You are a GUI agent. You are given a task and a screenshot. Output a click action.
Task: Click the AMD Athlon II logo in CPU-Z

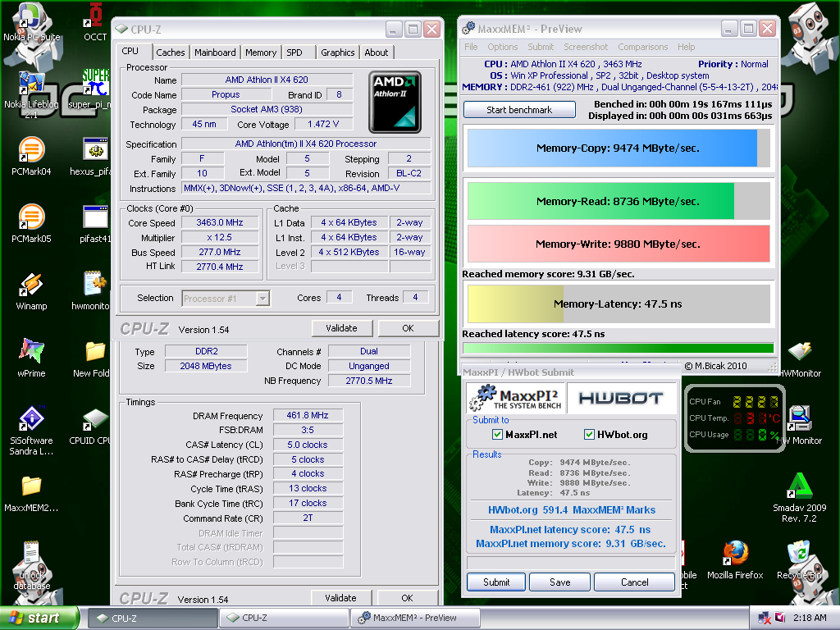pos(395,102)
